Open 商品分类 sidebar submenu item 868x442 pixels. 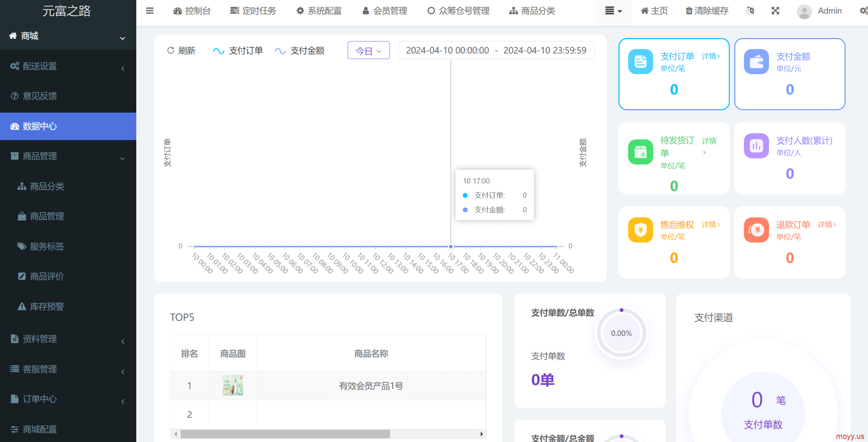(x=68, y=186)
